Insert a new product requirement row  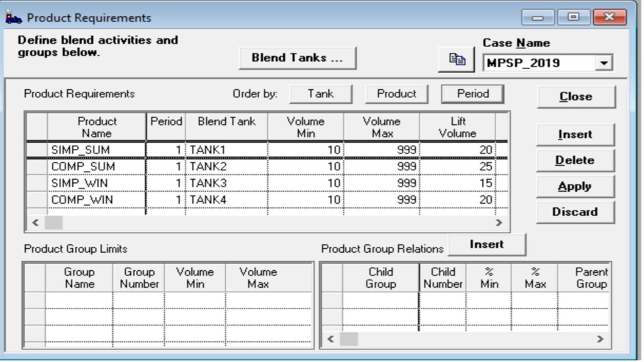pos(575,134)
